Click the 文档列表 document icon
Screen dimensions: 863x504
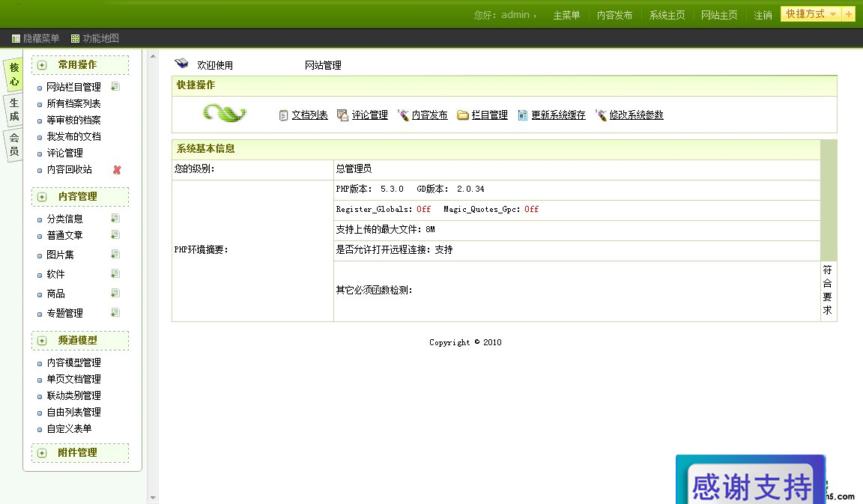[x=283, y=115]
